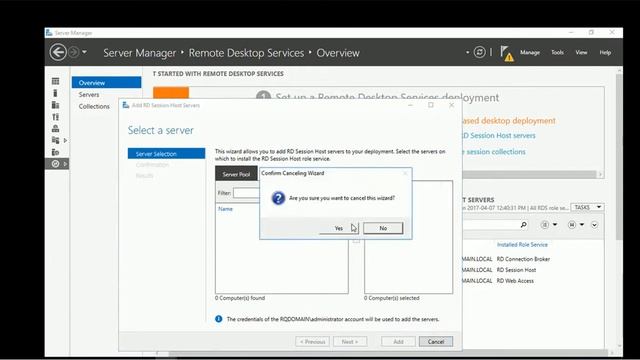This screenshot has height=360, width=640.
Task: Open the Server Pool tab
Action: pyautogui.click(x=236, y=174)
